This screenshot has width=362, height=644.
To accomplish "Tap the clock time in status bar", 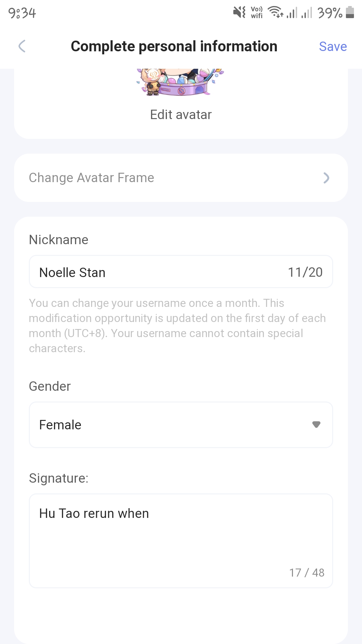I will 22,13.
